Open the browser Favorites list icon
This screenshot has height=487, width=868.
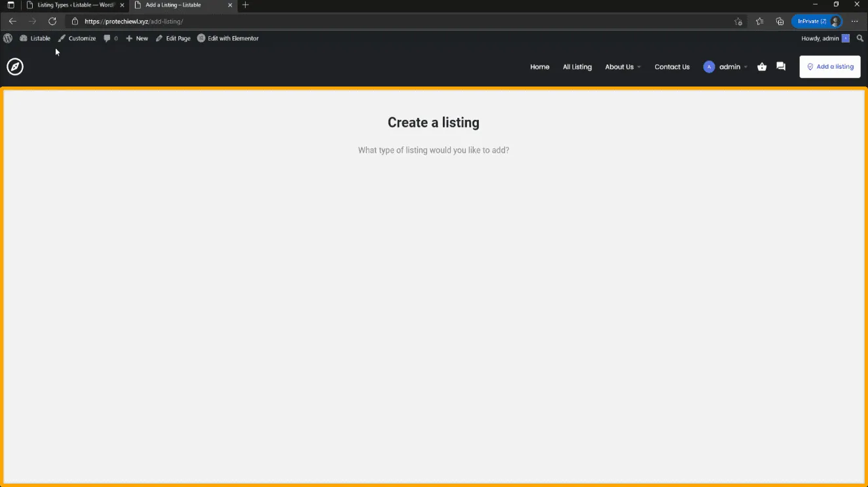[x=759, y=21]
